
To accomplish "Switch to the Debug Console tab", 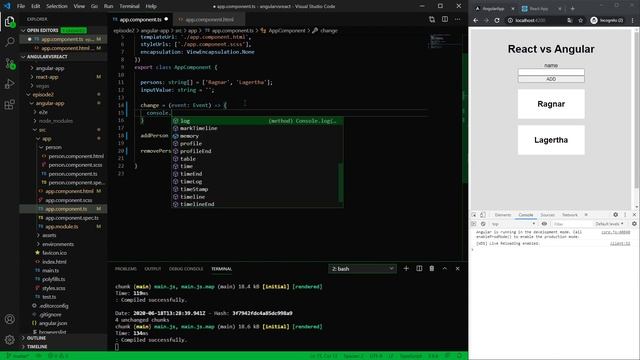I will [186, 269].
